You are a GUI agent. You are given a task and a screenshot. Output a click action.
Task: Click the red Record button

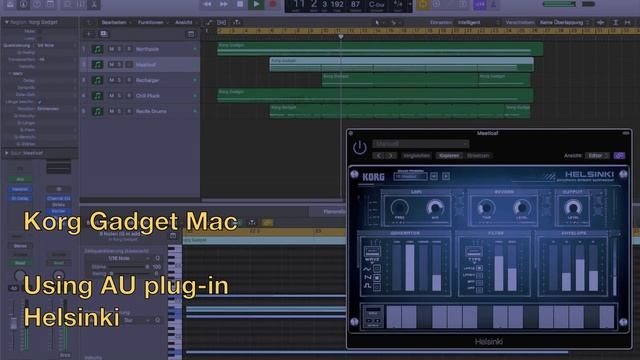273,4
